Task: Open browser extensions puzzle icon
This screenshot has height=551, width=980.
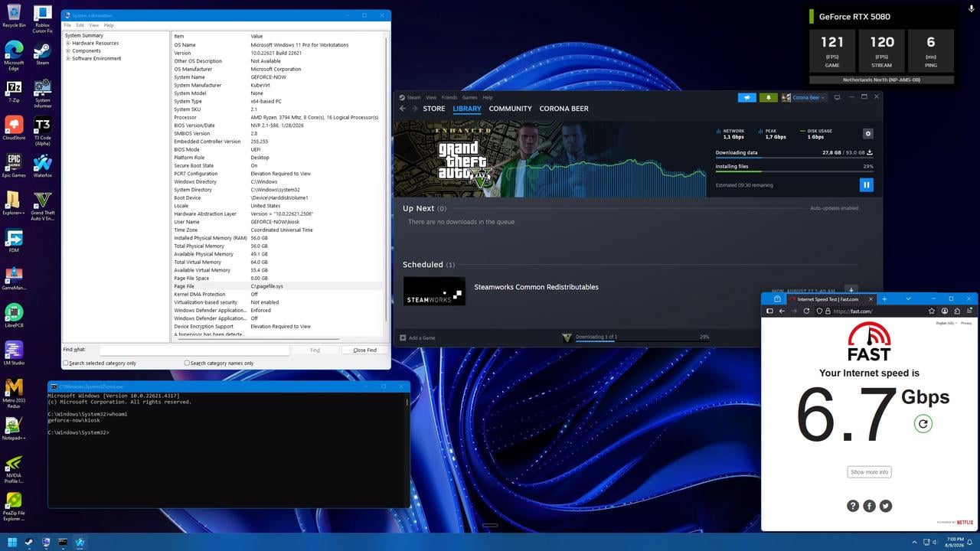Action: tap(957, 311)
